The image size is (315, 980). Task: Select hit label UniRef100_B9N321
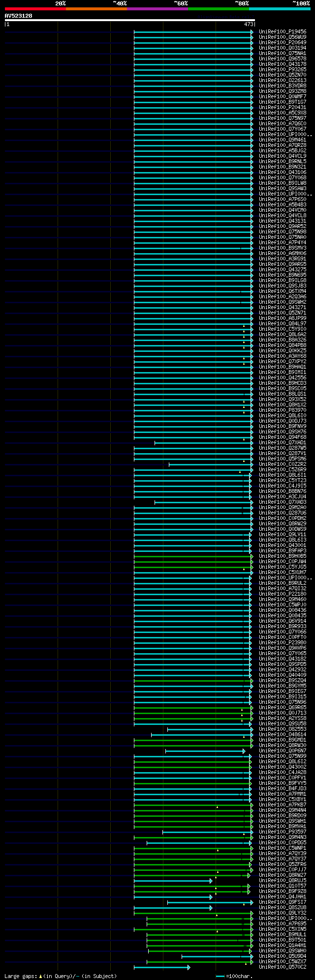tap(283, 167)
